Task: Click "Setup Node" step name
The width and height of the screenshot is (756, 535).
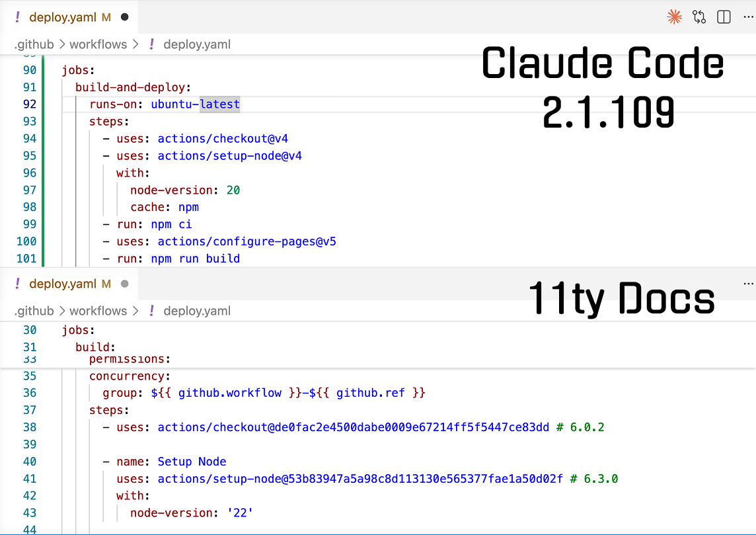Action: tap(192, 462)
